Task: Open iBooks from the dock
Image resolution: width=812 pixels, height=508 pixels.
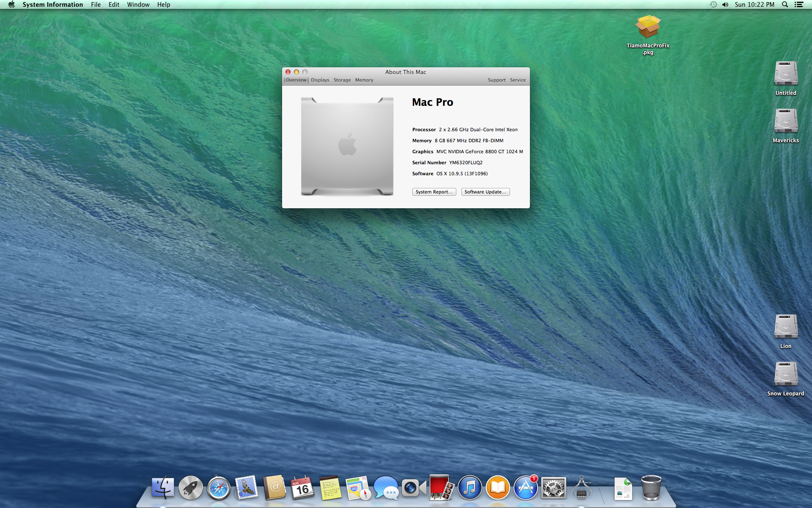Action: coord(498,488)
